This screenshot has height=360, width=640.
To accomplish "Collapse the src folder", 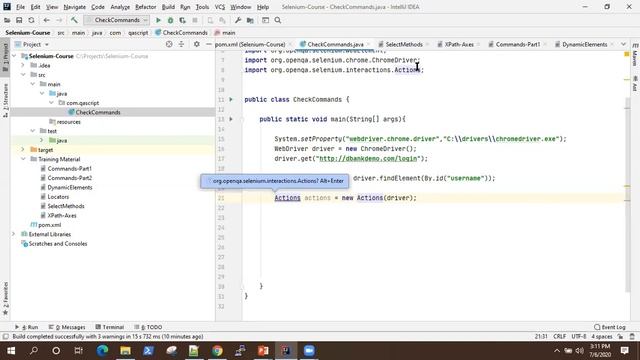I will point(23,75).
